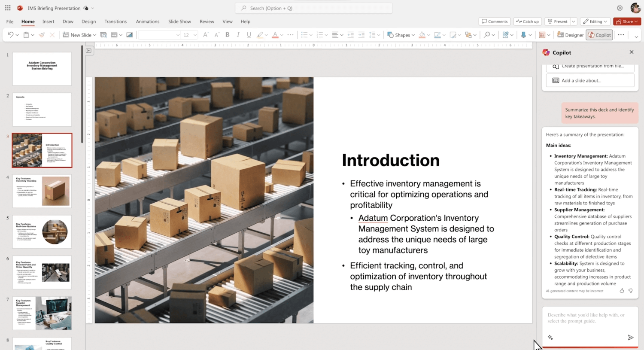Click thumbs up on Copilot response

622,291
